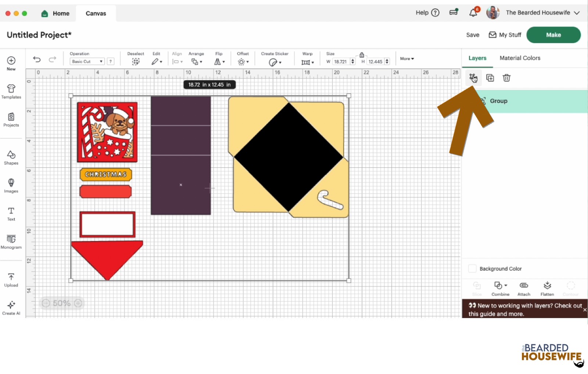Click the lock icon to unlock size proportions
The image size is (588, 374).
362,54
